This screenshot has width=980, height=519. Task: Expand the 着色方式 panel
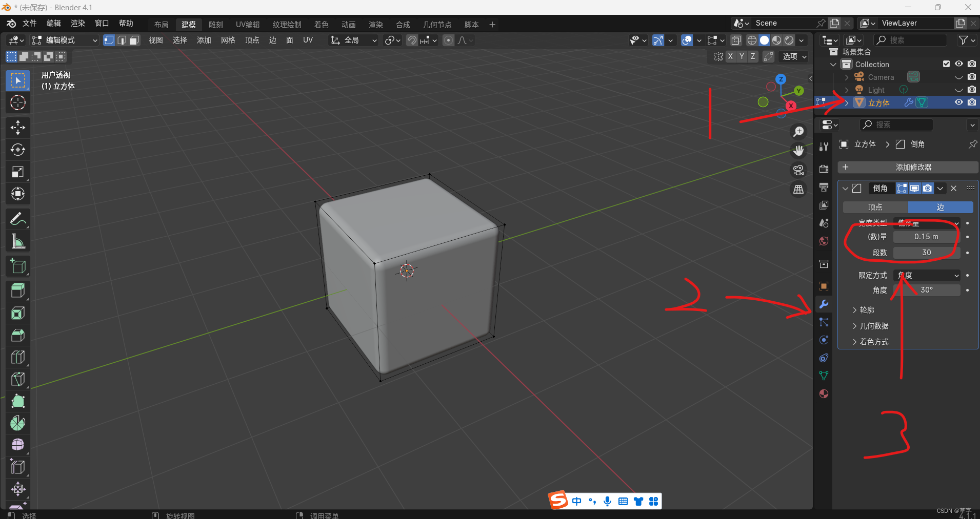pos(870,342)
